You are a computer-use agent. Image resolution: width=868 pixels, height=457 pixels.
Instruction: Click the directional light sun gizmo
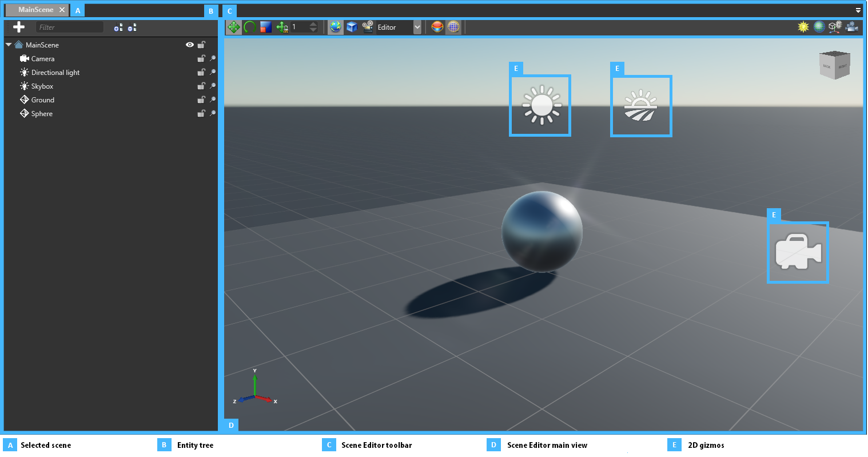click(540, 105)
